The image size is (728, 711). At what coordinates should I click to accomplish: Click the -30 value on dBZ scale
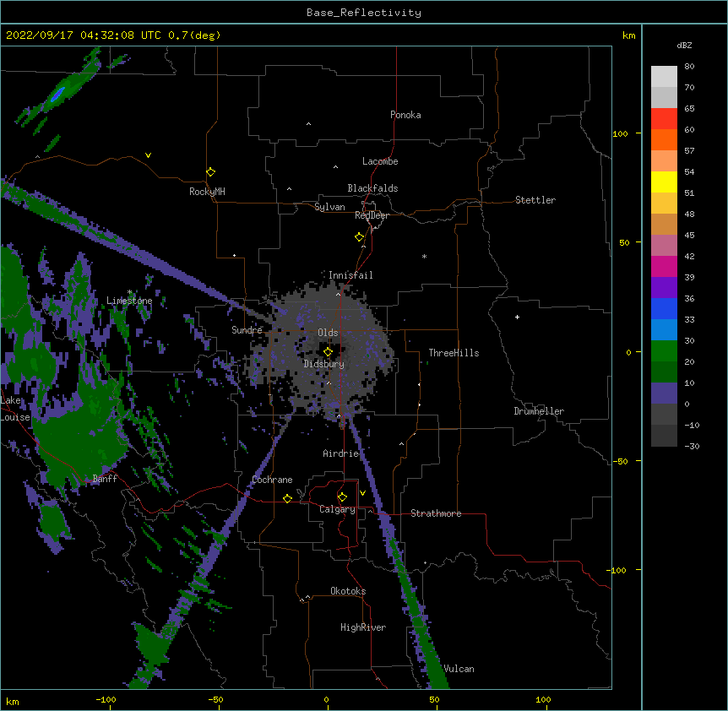click(692, 446)
